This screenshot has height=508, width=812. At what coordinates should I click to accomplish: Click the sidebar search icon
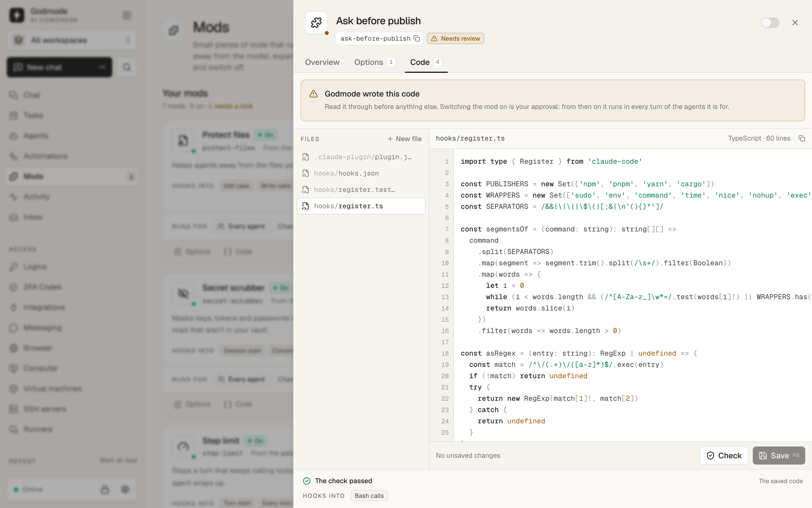pos(127,67)
